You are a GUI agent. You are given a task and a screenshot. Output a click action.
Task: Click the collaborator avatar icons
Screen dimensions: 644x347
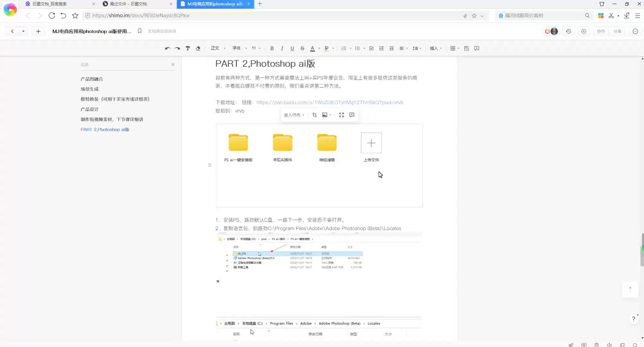click(551, 31)
